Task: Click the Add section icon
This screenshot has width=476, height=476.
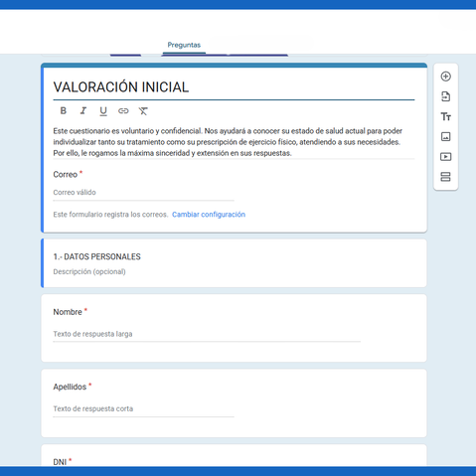Action: pos(445,177)
